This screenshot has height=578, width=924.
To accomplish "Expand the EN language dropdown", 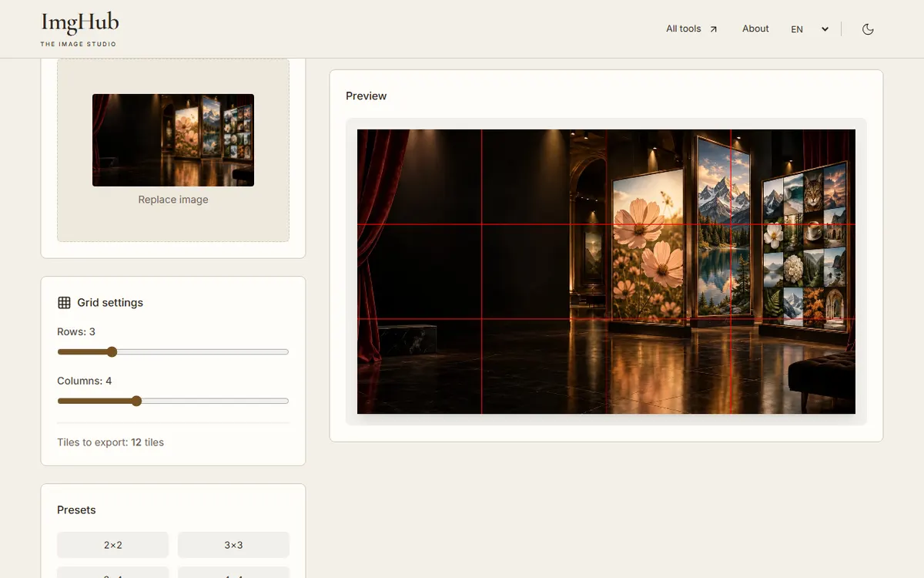I will 810,29.
